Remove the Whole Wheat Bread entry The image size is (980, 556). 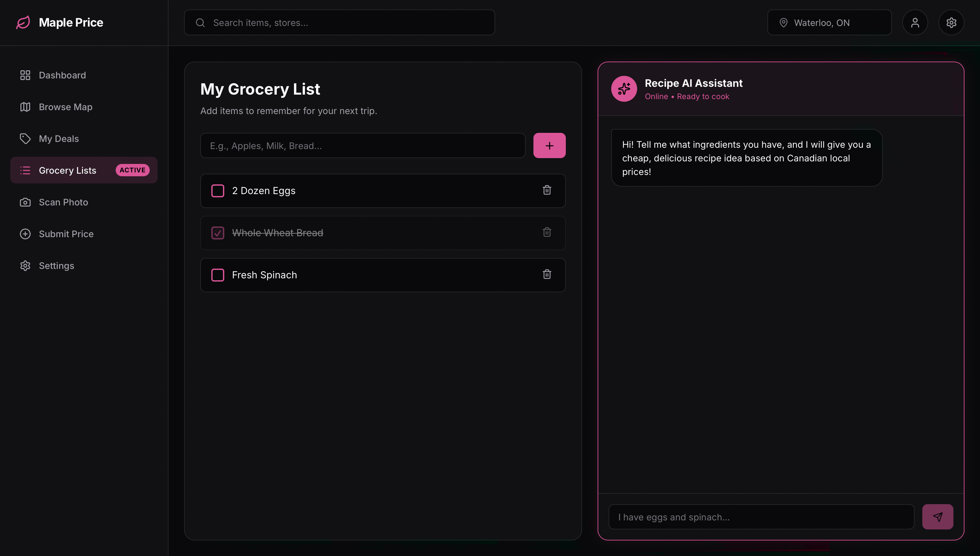546,232
